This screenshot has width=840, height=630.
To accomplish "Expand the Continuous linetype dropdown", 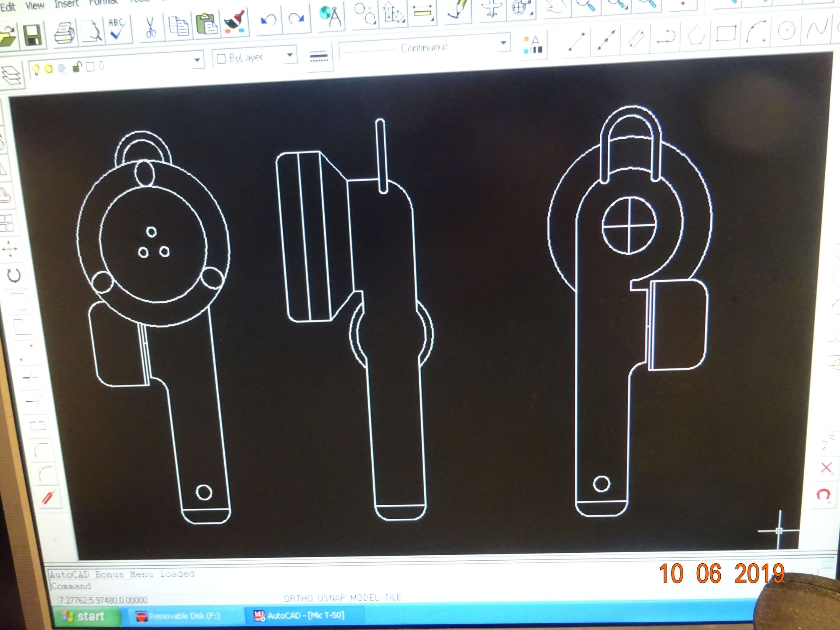I will [x=503, y=43].
